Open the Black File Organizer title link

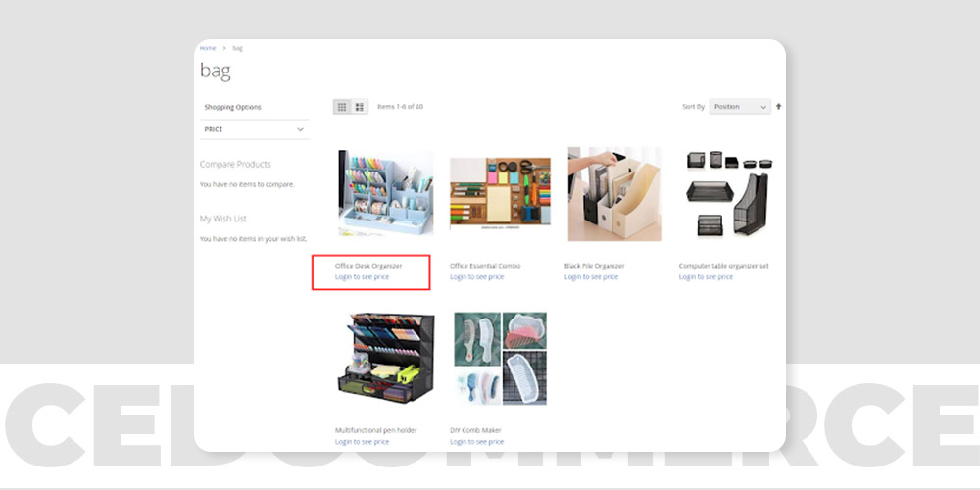coord(595,266)
